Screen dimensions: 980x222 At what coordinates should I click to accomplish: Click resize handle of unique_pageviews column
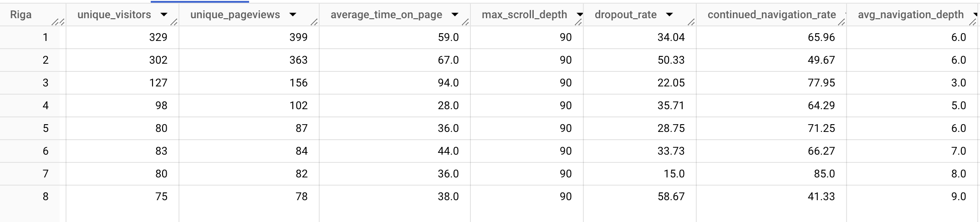point(314,22)
